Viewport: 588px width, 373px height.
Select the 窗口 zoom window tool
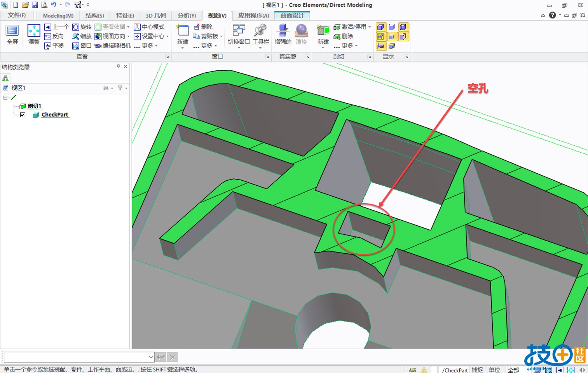point(82,45)
